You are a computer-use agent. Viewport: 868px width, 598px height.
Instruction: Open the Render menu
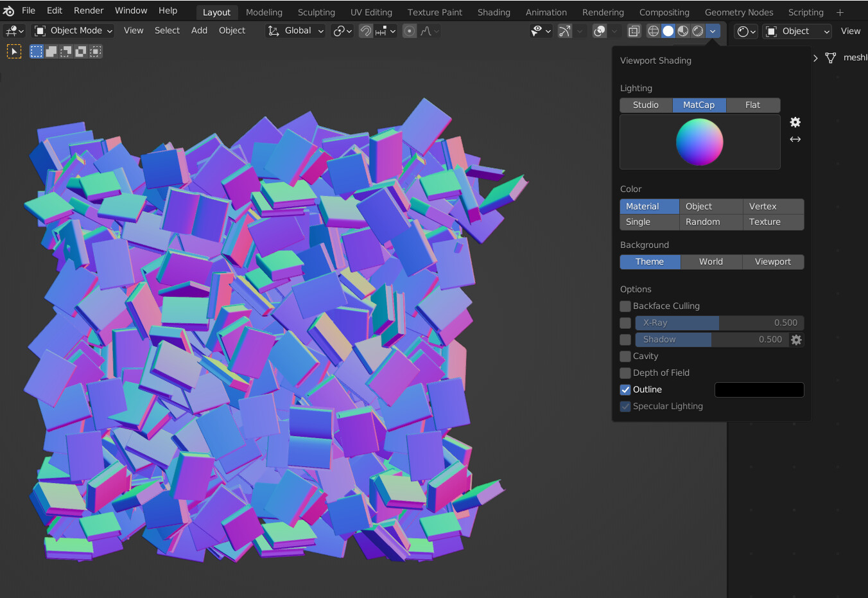click(89, 11)
